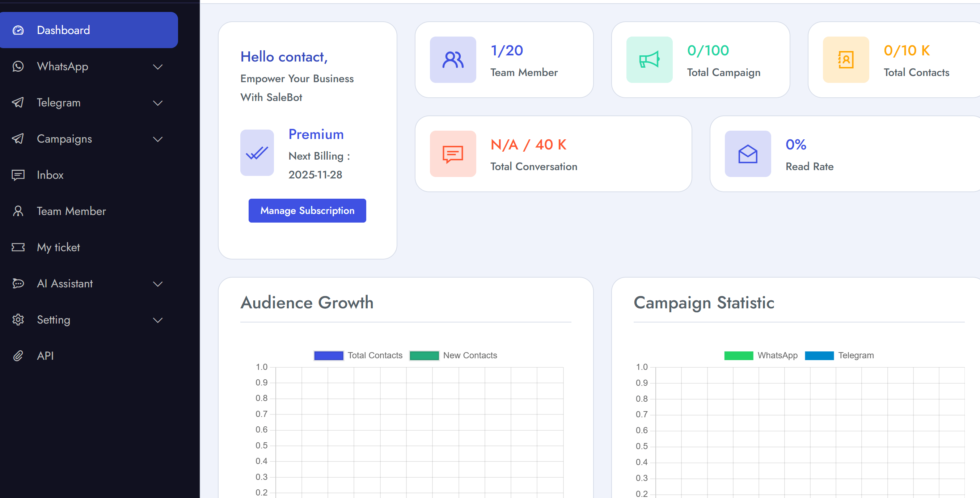Click the Total Campaign megaphone icon
Screen dimensions: 980x498
649,60
